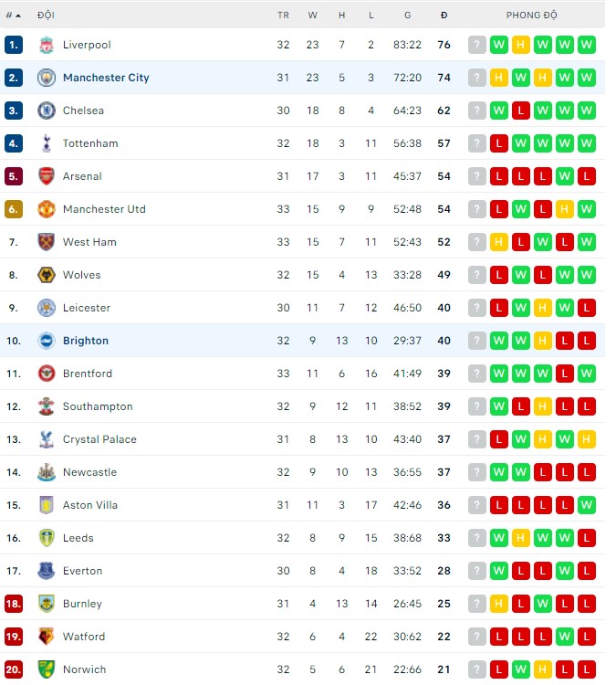Click the Tottenham club crest icon
This screenshot has height=685, width=616.
pyautogui.click(x=46, y=143)
